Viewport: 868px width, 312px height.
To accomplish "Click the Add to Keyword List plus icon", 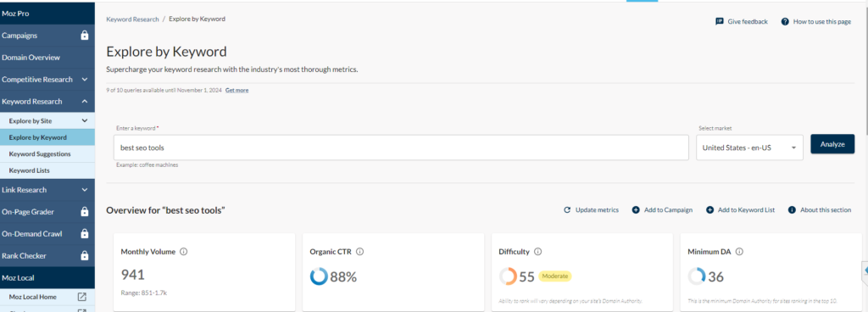I will click(x=709, y=210).
